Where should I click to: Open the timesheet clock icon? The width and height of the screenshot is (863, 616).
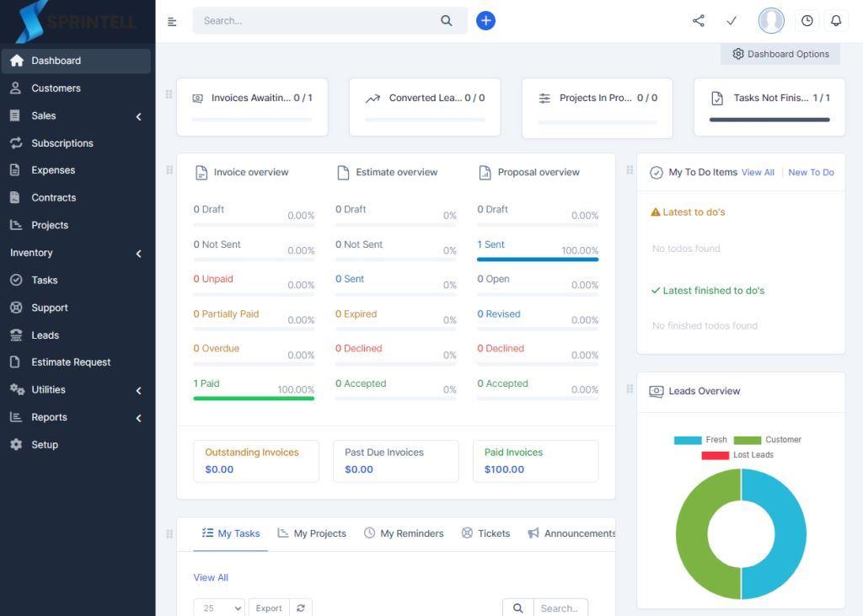click(x=807, y=21)
